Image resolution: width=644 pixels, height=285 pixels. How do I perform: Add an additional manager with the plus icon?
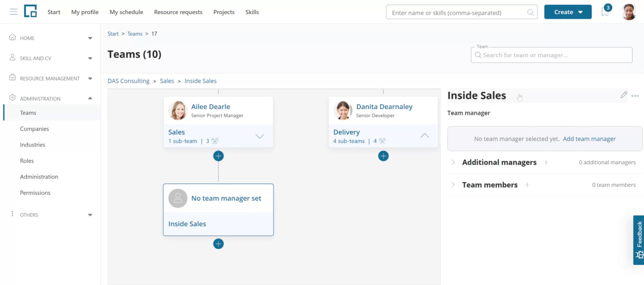pos(546,162)
